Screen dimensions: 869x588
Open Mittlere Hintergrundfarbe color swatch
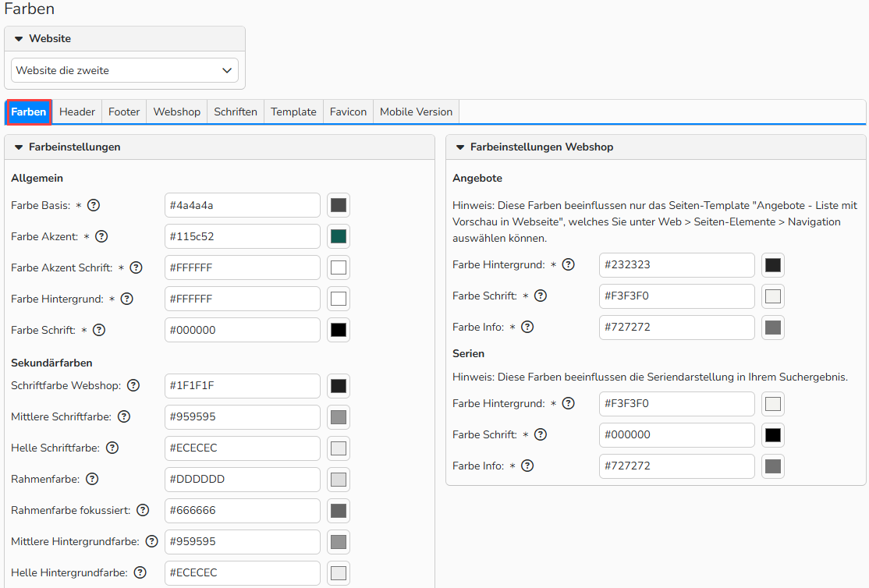click(339, 542)
